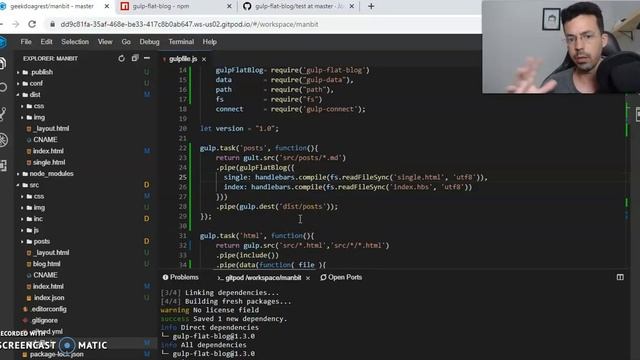Close the gulp-flat-blog npm browser tab
640x360 pixels.
tap(229, 6)
